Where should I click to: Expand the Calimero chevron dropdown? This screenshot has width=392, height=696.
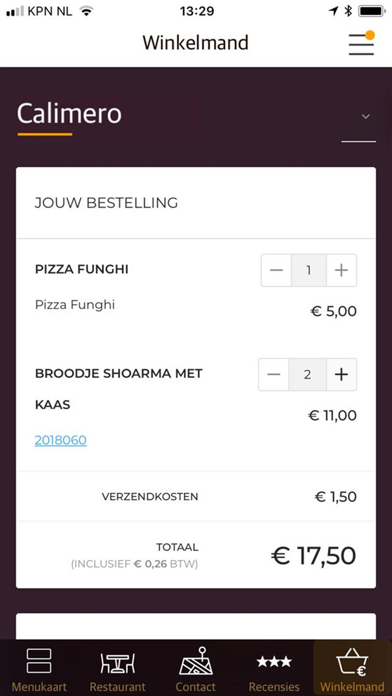click(x=365, y=116)
